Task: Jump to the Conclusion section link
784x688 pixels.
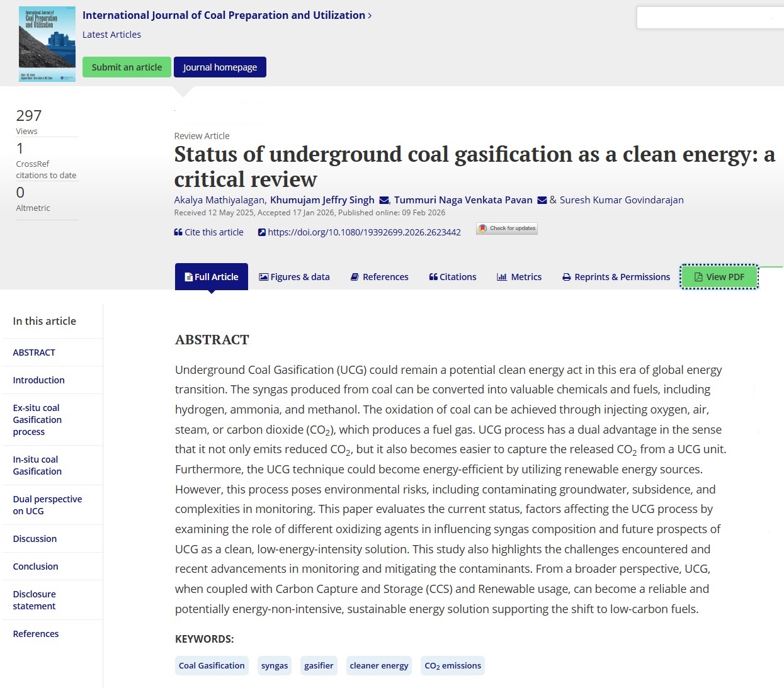Action: tap(35, 567)
